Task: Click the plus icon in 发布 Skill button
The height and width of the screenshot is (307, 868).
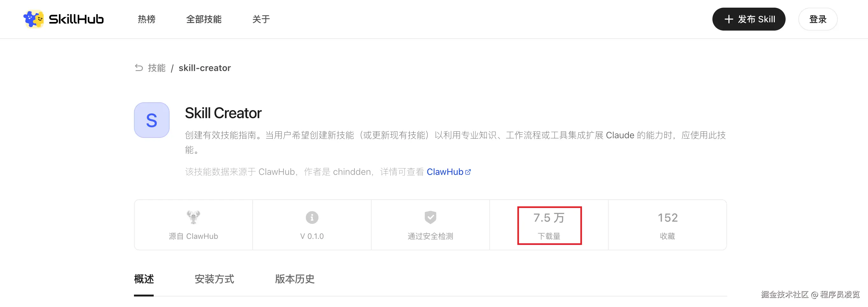Action: 729,19
